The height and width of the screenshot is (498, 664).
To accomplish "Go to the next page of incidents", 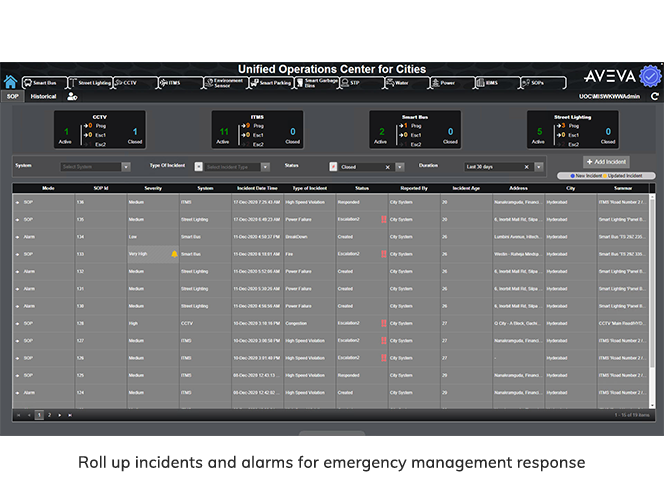I will click(x=60, y=415).
